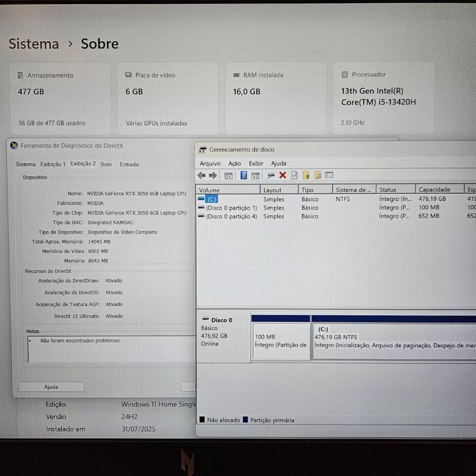Viewport: 476px width, 476px height.
Task: Click the checklist settings toolbar icon
Action: click(329, 175)
